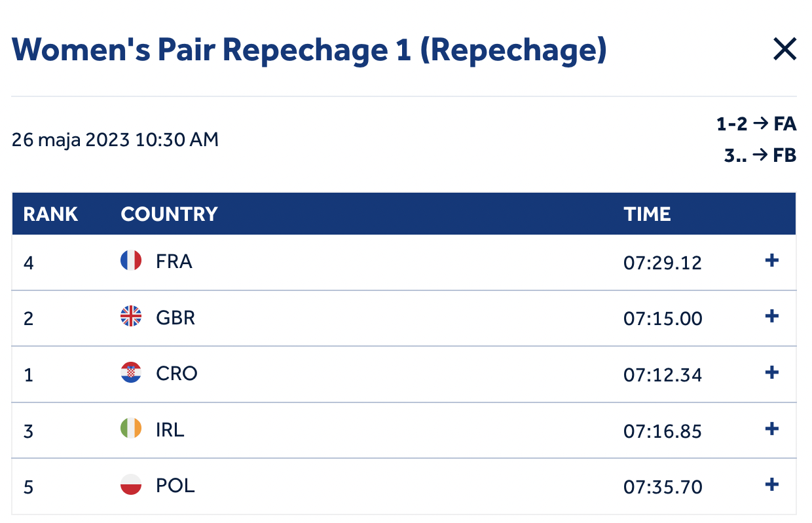The height and width of the screenshot is (523, 812).
Task: Click the Poland flag icon
Action: (x=131, y=485)
